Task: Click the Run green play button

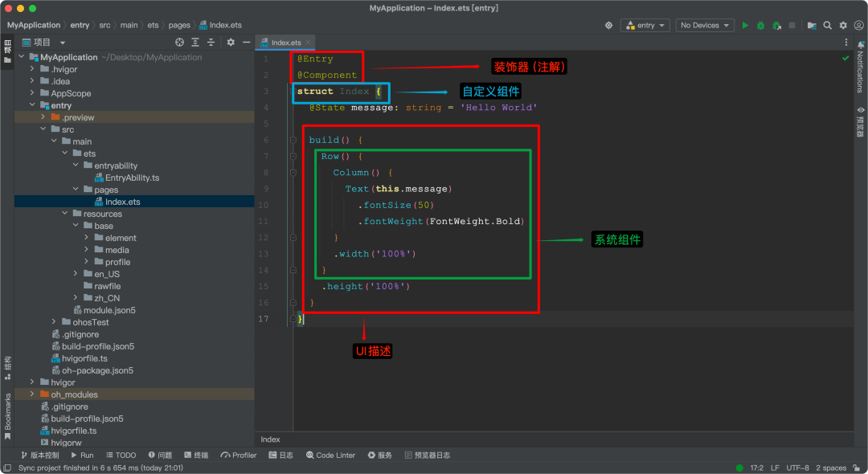Action: (x=745, y=26)
